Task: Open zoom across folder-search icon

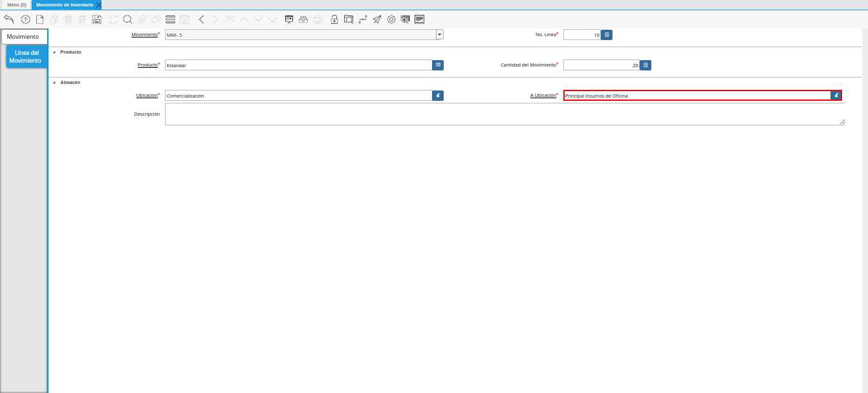Action: coord(349,19)
